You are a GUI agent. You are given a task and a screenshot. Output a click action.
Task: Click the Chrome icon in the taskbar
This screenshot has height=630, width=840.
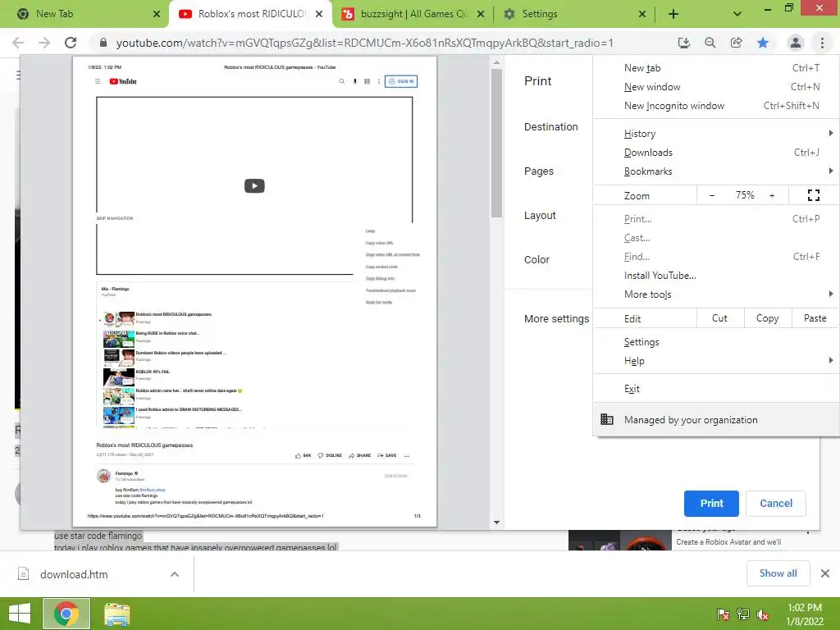(x=66, y=614)
